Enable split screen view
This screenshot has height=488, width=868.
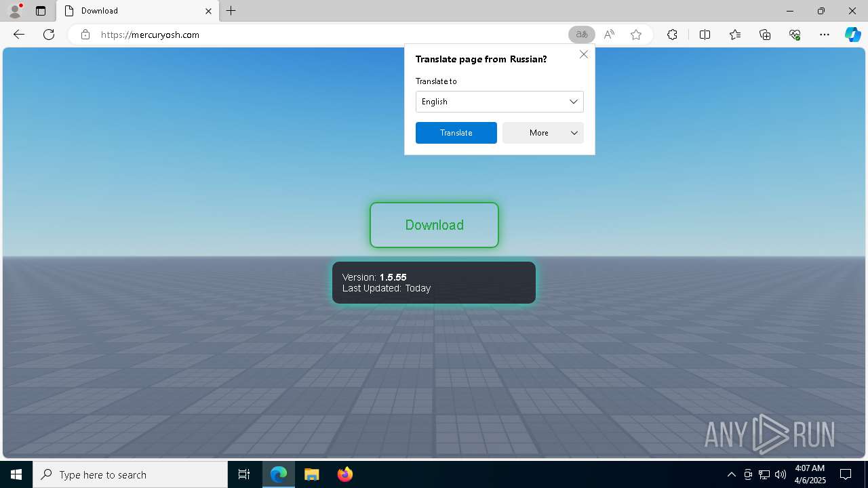pos(705,35)
